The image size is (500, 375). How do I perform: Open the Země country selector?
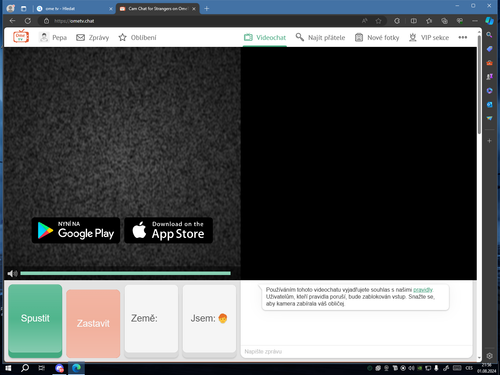click(151, 321)
